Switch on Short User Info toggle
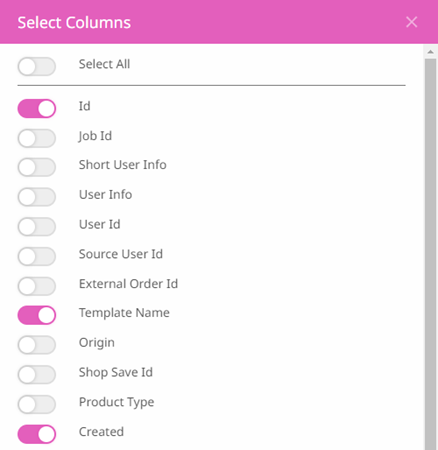The image size is (438, 450). click(37, 167)
